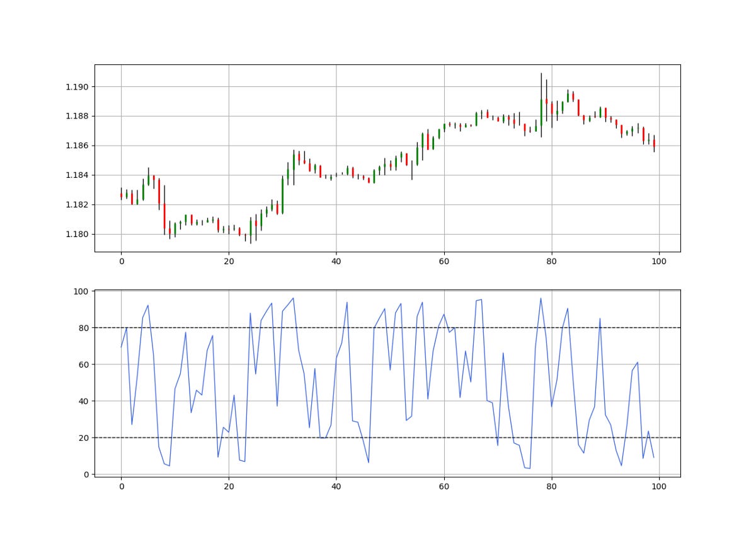Viewport: 756px width, 536px height.
Task: Click y-axis label 0 on oscillator chart
Action: click(86, 474)
